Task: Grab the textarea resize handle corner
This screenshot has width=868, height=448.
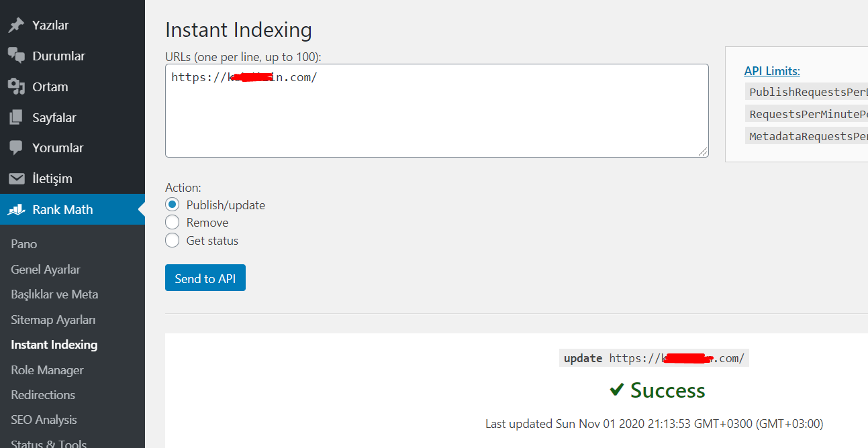Action: (703, 152)
